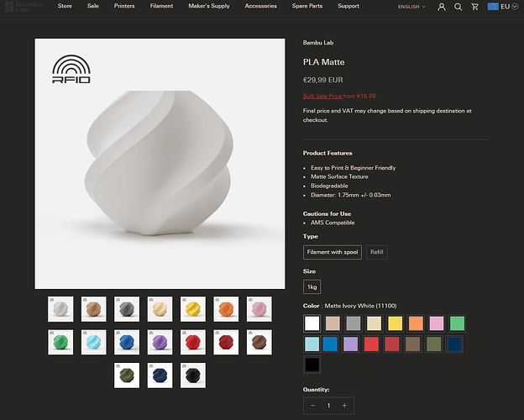Choose the light cyan color swatch

click(312, 344)
